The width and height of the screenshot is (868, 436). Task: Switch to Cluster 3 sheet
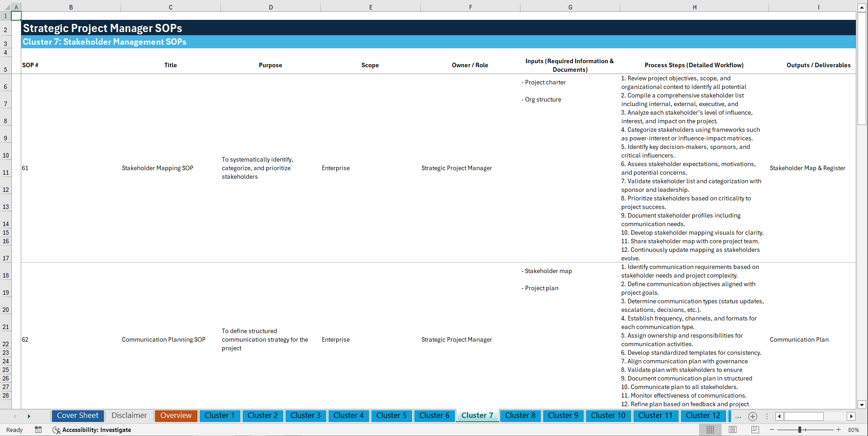click(305, 416)
